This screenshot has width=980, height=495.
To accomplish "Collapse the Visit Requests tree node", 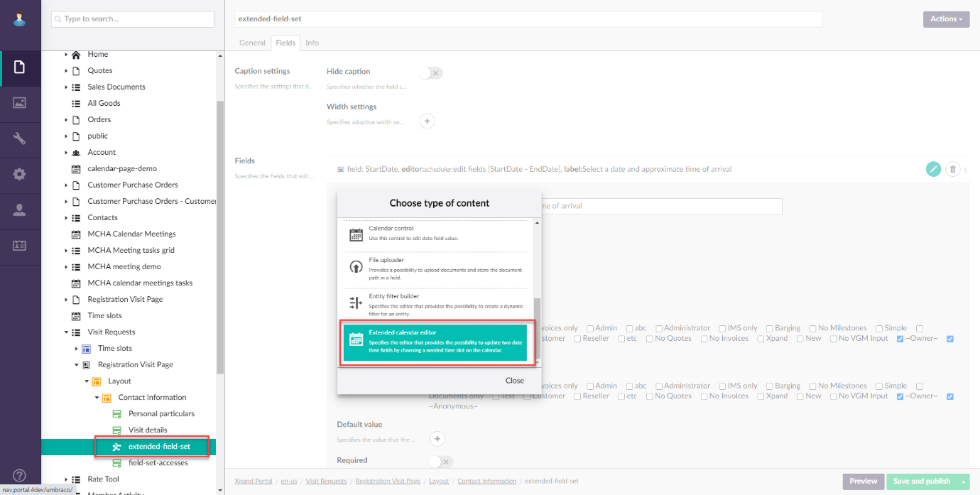I will coord(66,331).
